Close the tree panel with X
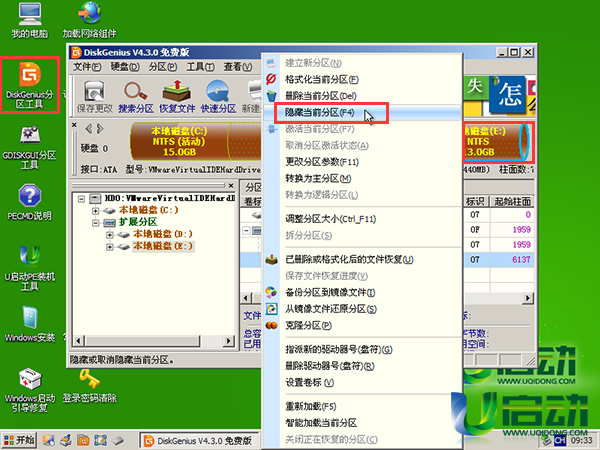 pyautogui.click(x=231, y=186)
